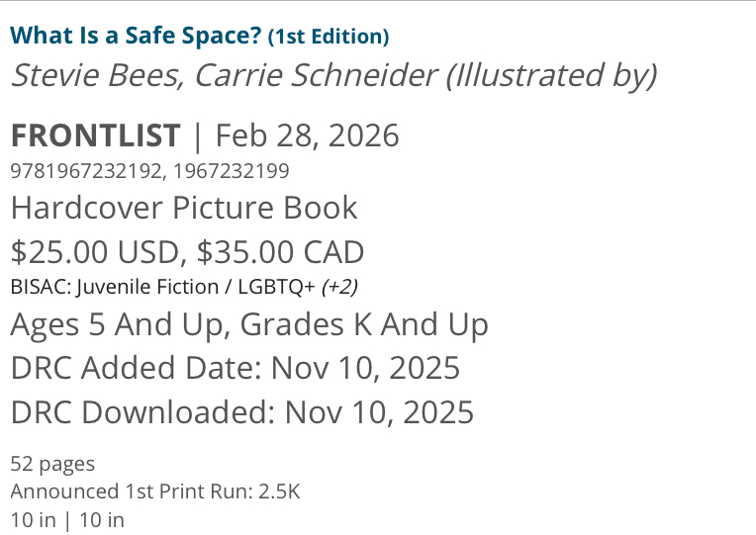Click the 10 in | 10 in dimensions
Screen dimensions: 756x535
67,520
